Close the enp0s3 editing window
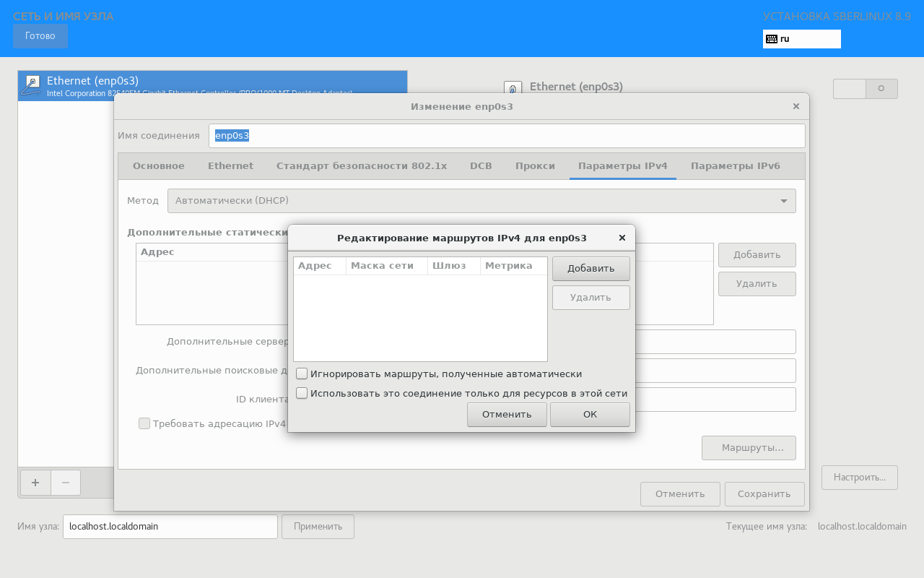Image resolution: width=924 pixels, height=578 pixels. point(796,106)
